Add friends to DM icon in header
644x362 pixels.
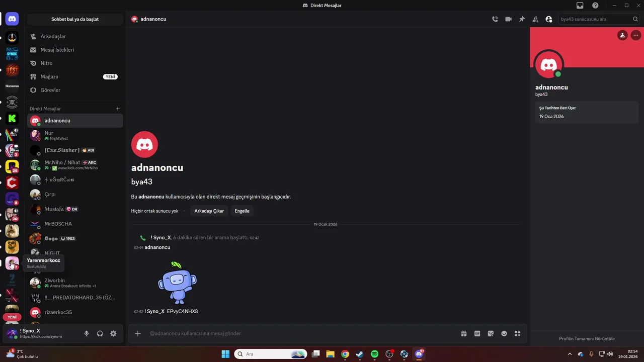point(535,19)
